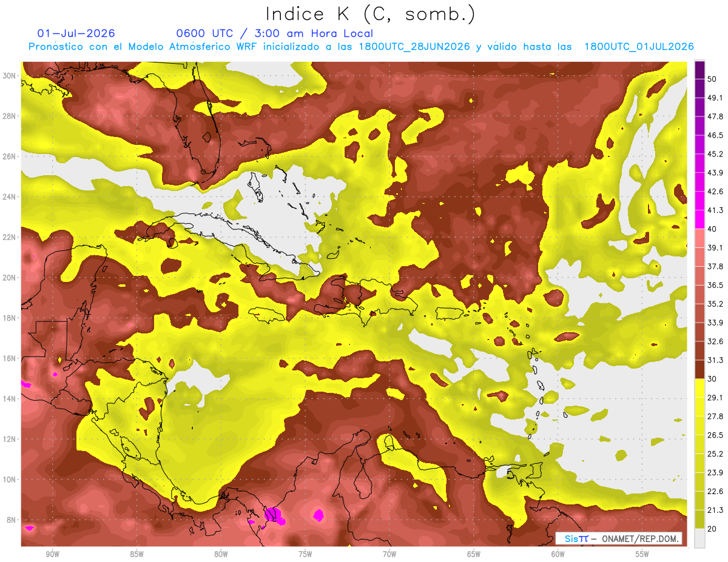Click the longitude label "70W"

click(389, 554)
